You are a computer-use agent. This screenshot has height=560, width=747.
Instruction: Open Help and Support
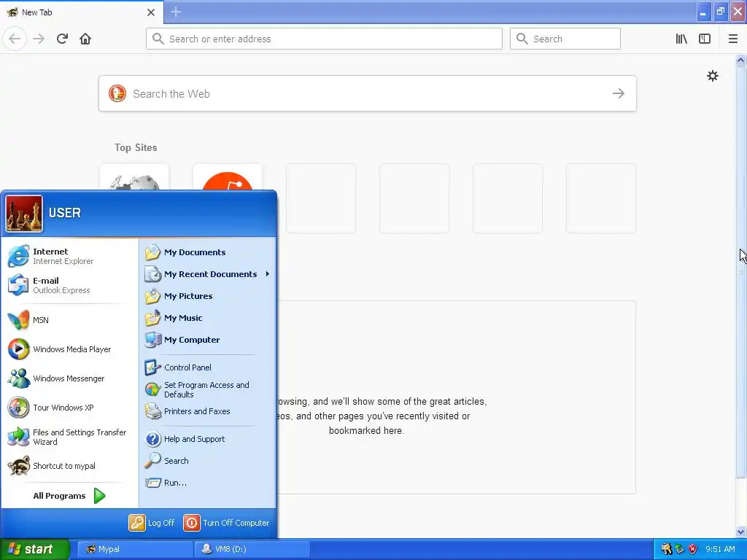[x=207, y=438]
